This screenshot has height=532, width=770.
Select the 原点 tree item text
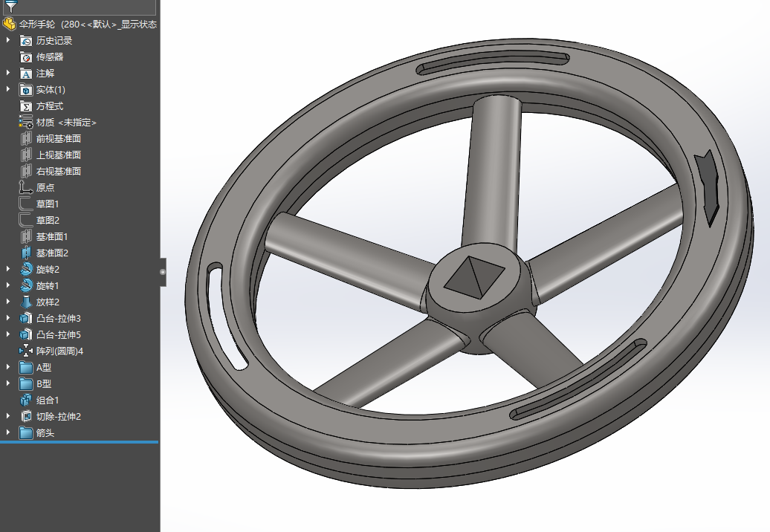pos(45,187)
